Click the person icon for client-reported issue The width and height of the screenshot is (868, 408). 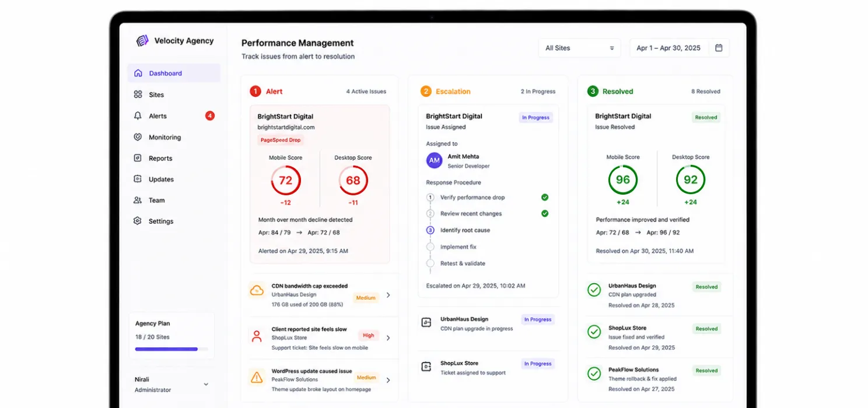point(257,336)
